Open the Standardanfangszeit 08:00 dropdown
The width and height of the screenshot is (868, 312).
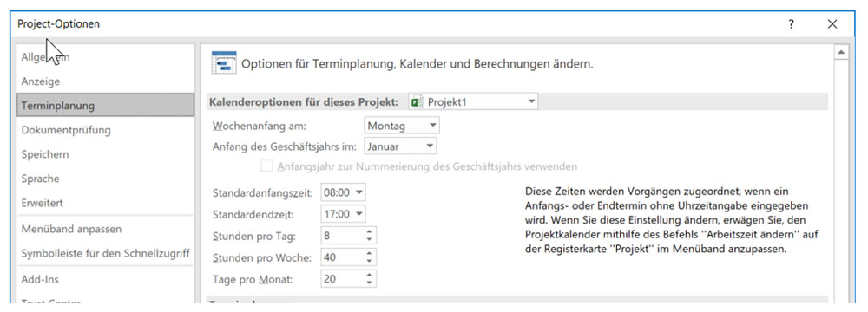click(343, 192)
